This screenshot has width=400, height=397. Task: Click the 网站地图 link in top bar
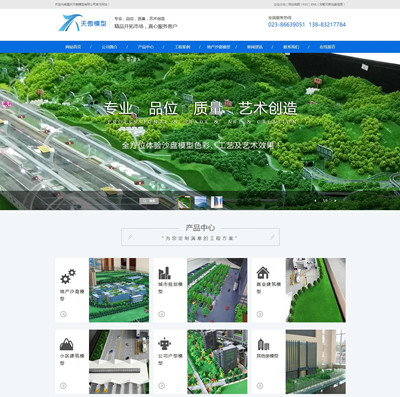[293, 4]
